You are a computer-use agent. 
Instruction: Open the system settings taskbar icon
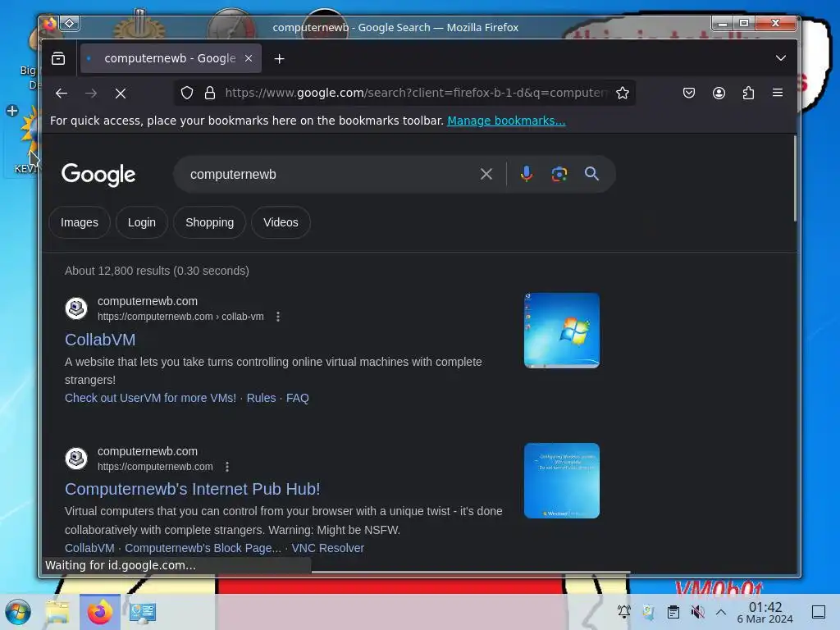pos(143,612)
